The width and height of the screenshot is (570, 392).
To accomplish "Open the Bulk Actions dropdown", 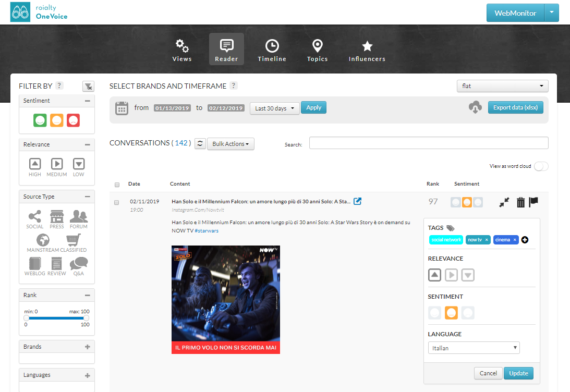I will click(x=231, y=144).
